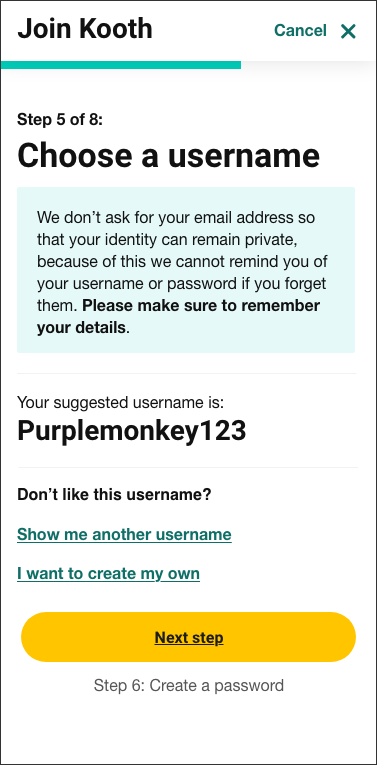This screenshot has width=377, height=765.
Task: Click the divider line below Purplemonkey123
Action: 188,467
